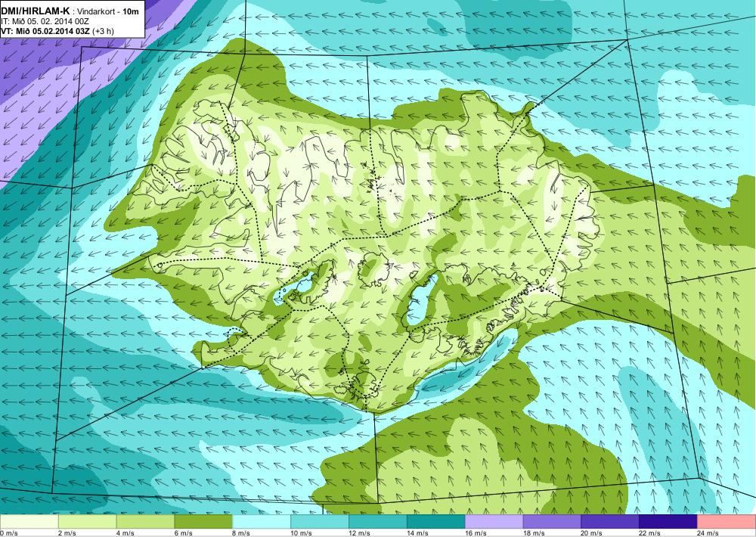
Task: Select the "4 m/s" legend label
Action: point(125,533)
